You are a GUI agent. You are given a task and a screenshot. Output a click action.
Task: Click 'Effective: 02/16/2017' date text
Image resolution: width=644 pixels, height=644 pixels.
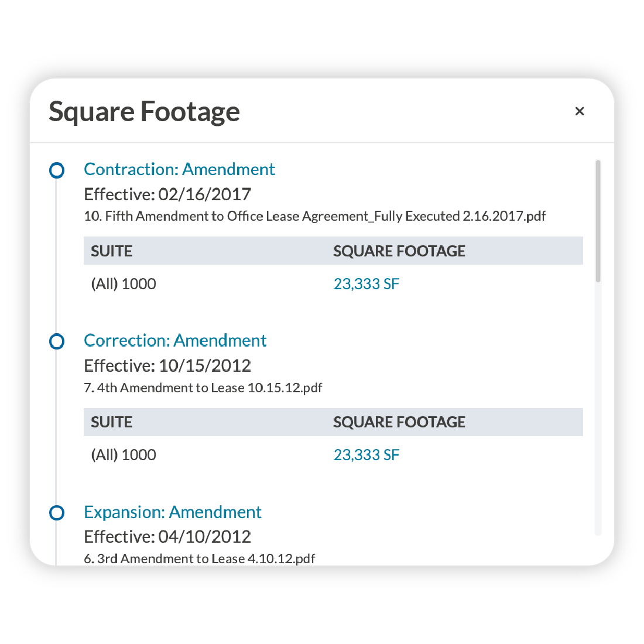tap(167, 194)
